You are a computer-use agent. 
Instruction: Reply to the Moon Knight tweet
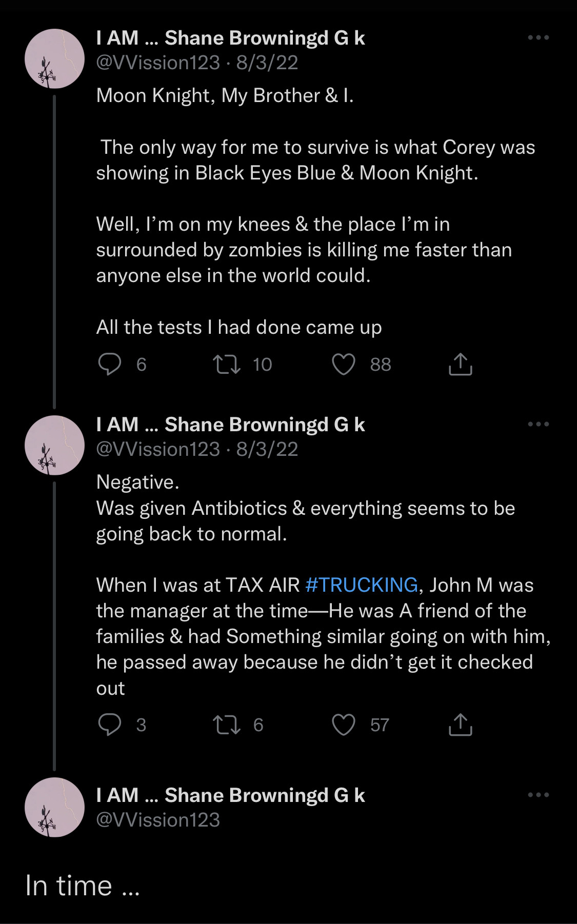(110, 365)
